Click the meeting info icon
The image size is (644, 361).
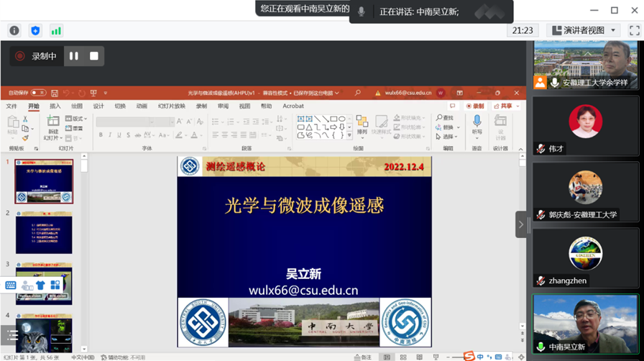point(14,31)
